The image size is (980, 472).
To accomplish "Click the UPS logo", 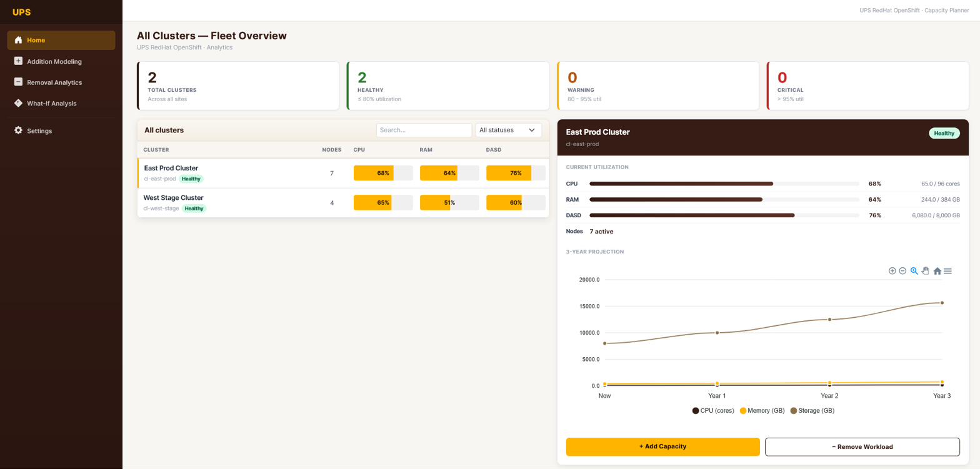I will (21, 12).
